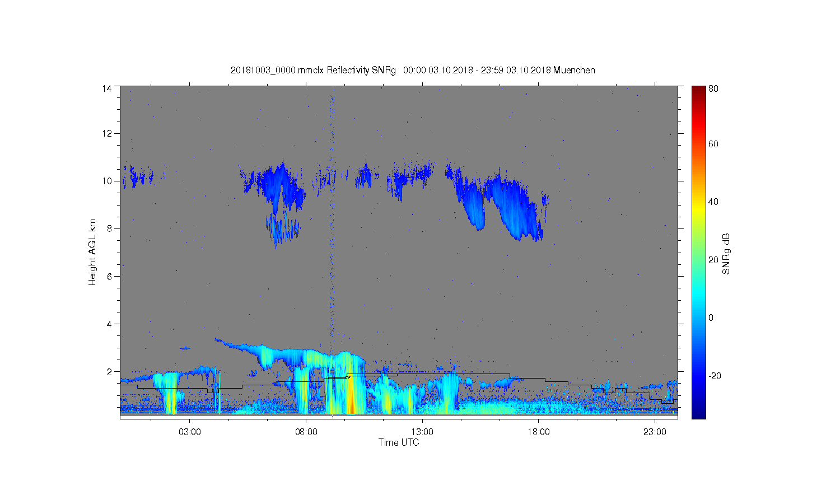The width and height of the screenshot is (840, 504).
Task: Click the 03:00 time tick label
Action: click(190, 432)
